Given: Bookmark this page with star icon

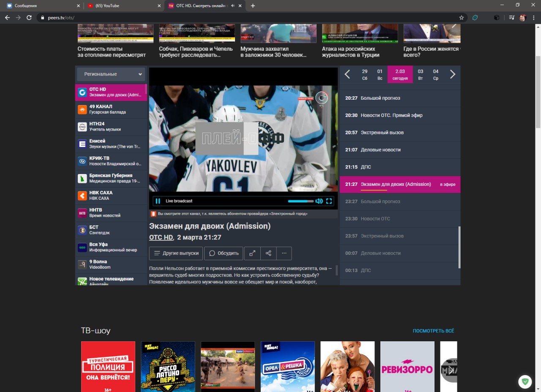Looking at the screenshot, I should (462, 18).
